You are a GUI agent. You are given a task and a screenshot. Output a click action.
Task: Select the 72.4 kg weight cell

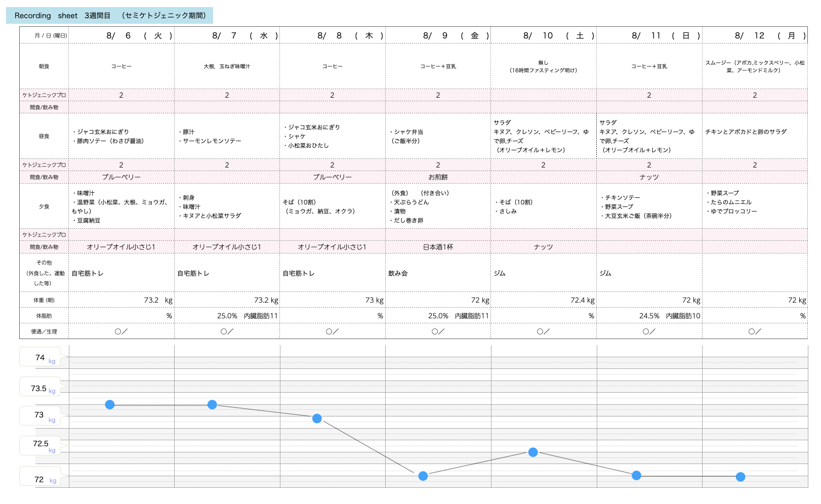pyautogui.click(x=582, y=300)
